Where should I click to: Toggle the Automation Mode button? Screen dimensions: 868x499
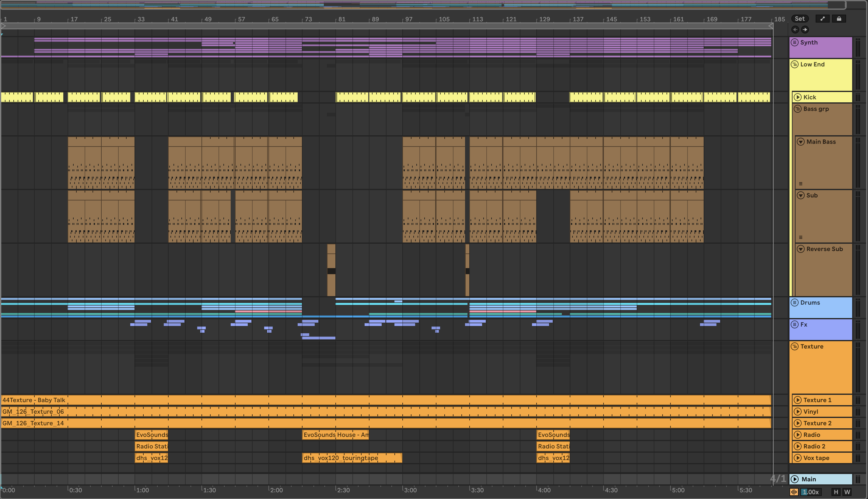pos(822,19)
